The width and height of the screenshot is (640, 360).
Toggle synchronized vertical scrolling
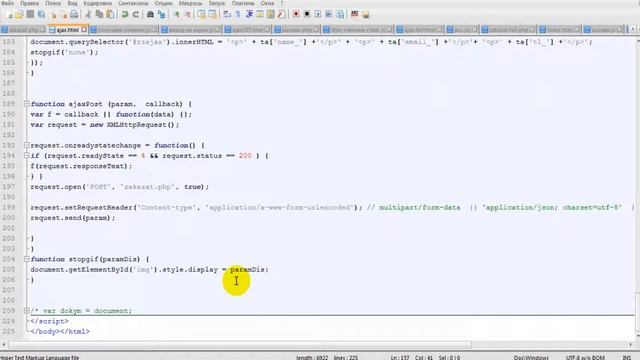202,15
